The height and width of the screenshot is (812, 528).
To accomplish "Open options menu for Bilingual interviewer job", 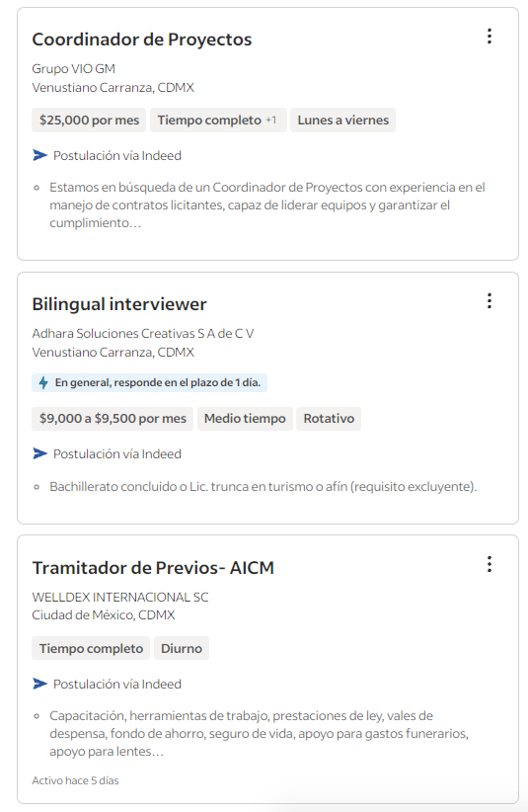I will [x=490, y=301].
